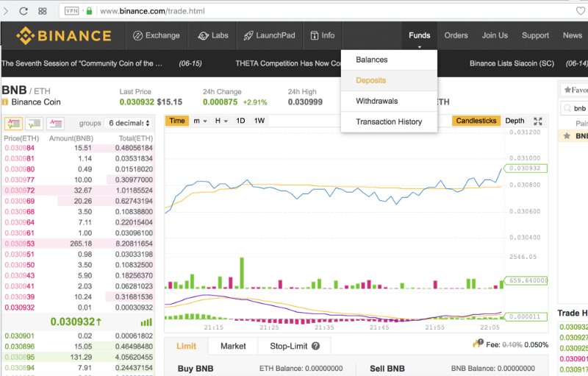The width and height of the screenshot is (588, 376).
Task: Open the minutes interval dropdown
Action: pos(200,121)
